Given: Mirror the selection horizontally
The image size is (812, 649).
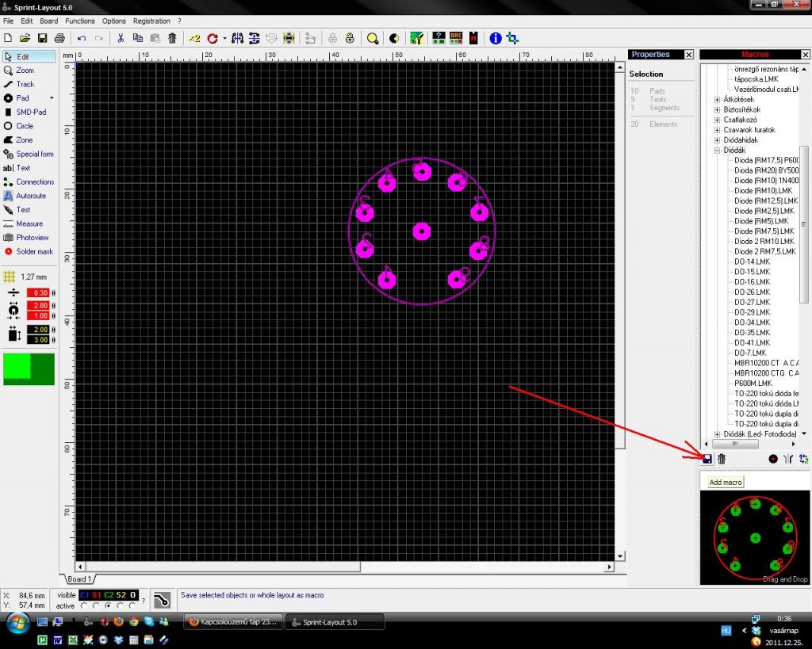Looking at the screenshot, I should coord(238,38).
